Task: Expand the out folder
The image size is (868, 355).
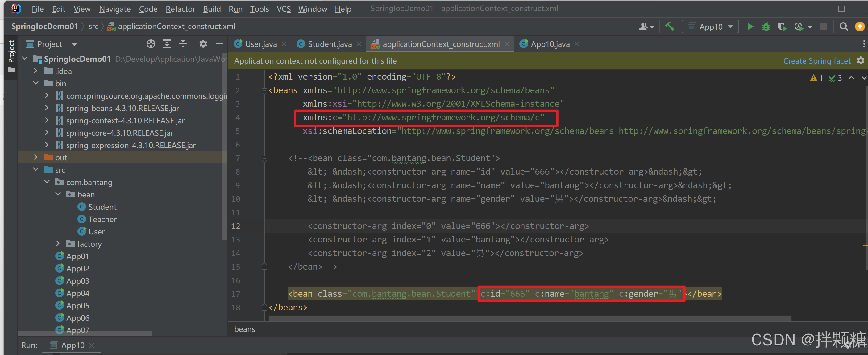Action: (x=36, y=157)
